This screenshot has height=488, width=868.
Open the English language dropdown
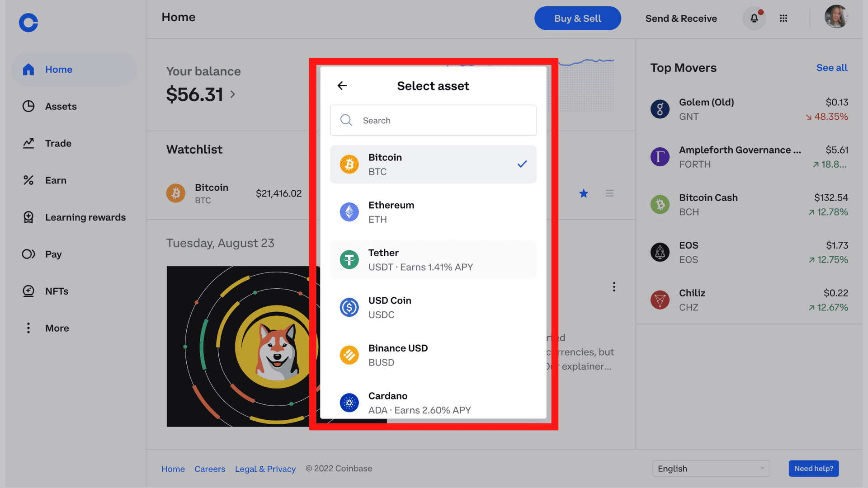711,469
